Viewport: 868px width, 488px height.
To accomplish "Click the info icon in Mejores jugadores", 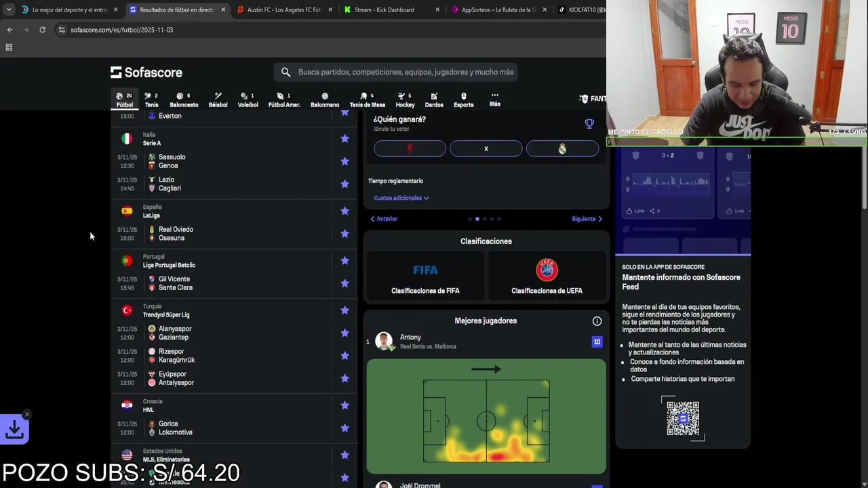I will click(597, 321).
